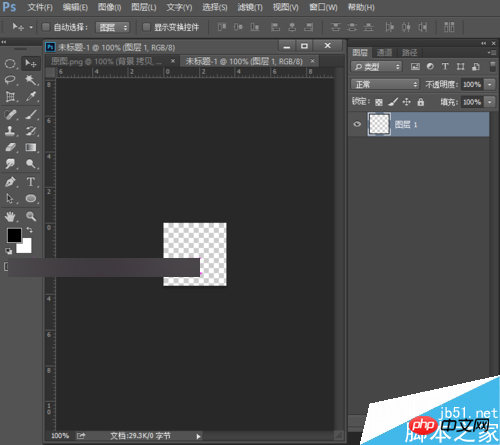Toggle the 显示变换控件 checkbox

point(146,27)
